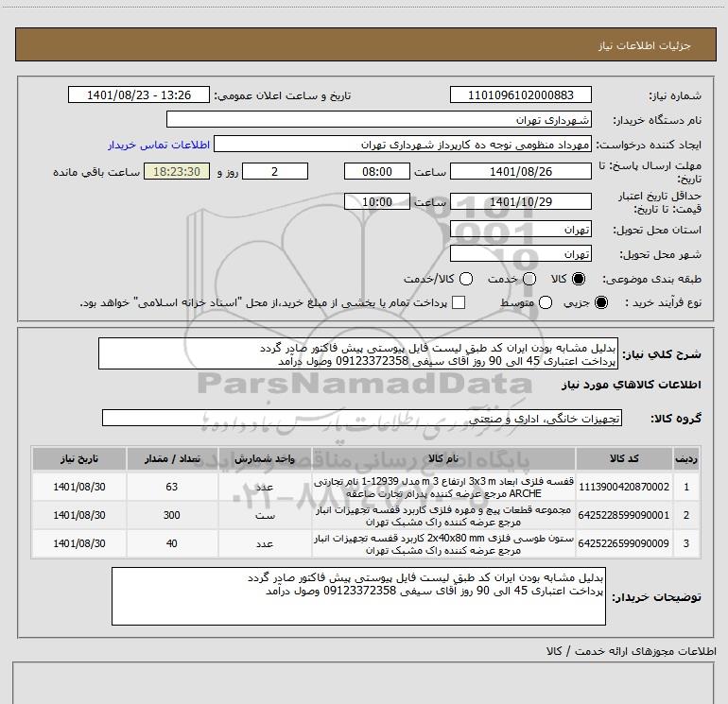728x704 pixels.
Task: Click the اطلاعات مجوزهای ارائه خدمت / کالا heading
Action: [x=631, y=651]
